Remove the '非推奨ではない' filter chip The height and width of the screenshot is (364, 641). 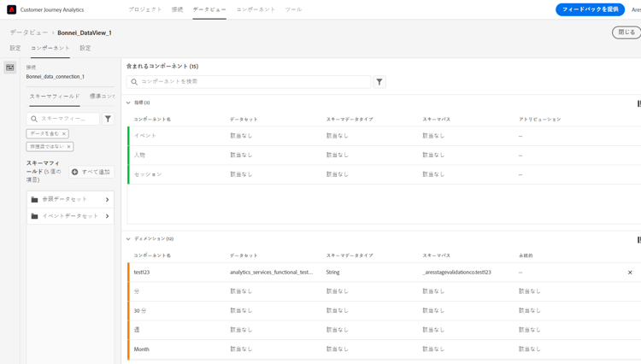coord(68,147)
